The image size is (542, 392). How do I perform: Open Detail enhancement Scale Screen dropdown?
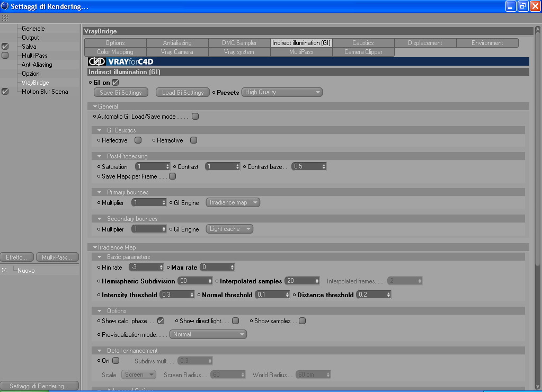139,375
